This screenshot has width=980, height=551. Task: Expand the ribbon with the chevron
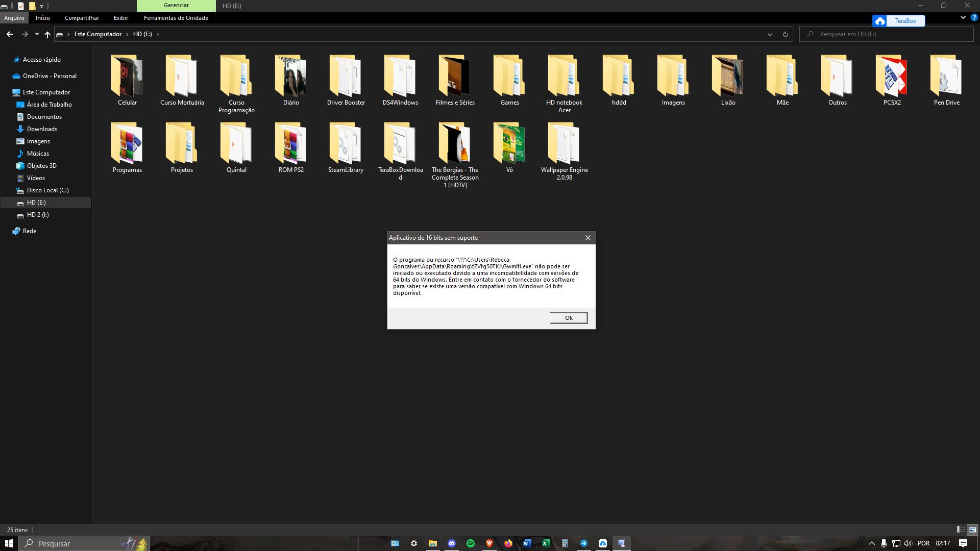point(963,17)
